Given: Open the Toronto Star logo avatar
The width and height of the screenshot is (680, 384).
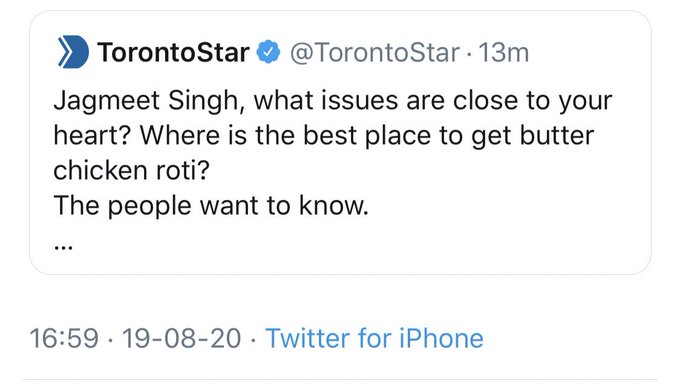Looking at the screenshot, I should [x=73, y=52].
